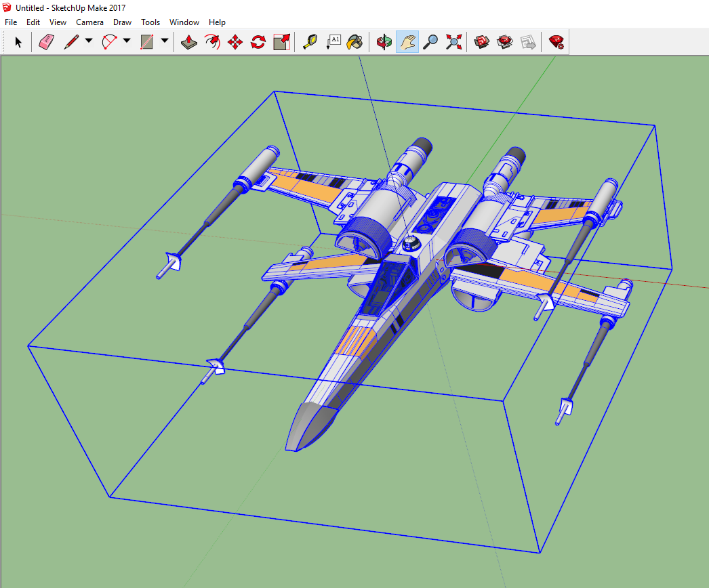Activate the Paint Bucket tool

355,42
